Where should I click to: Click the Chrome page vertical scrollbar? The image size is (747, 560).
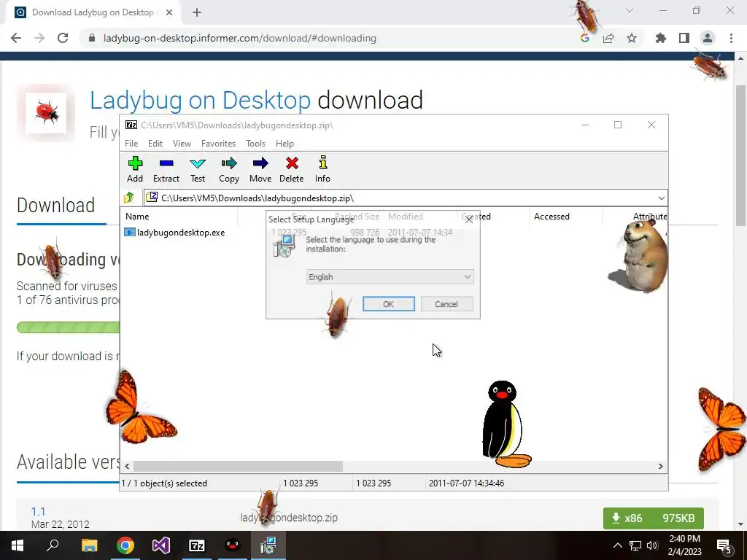point(740,155)
